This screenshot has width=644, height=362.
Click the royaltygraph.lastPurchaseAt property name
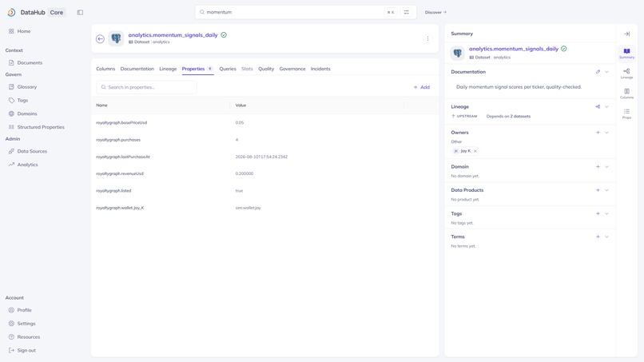(123, 157)
